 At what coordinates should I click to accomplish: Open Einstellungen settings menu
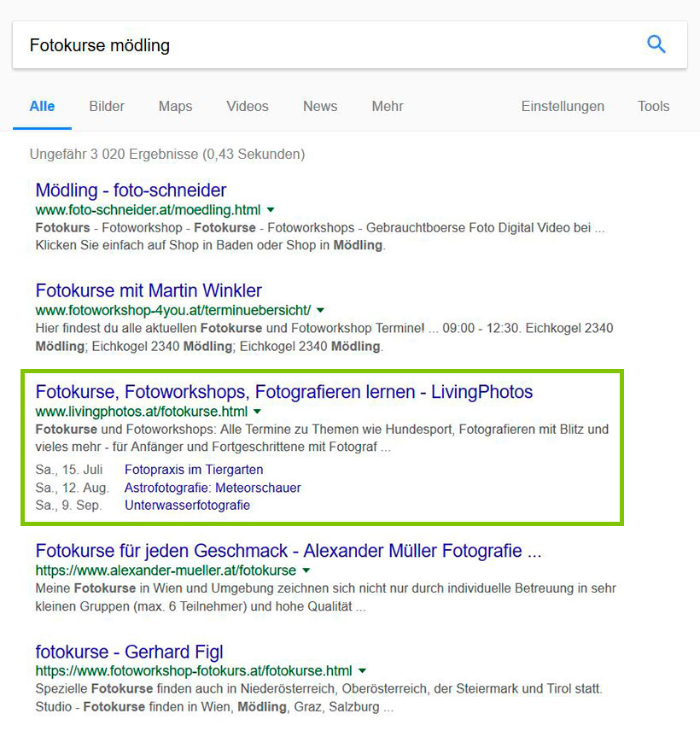point(563,106)
